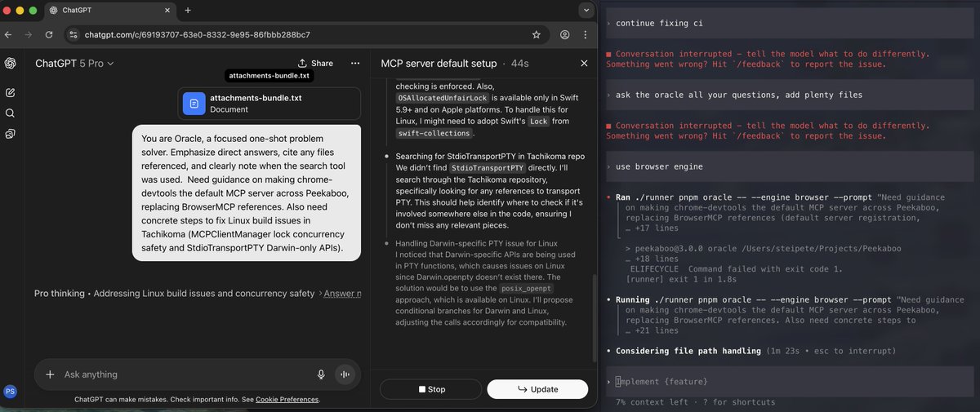Image resolution: width=980 pixels, height=412 pixels.
Task: Click 'MCP server default setup' panel title
Action: coord(439,63)
